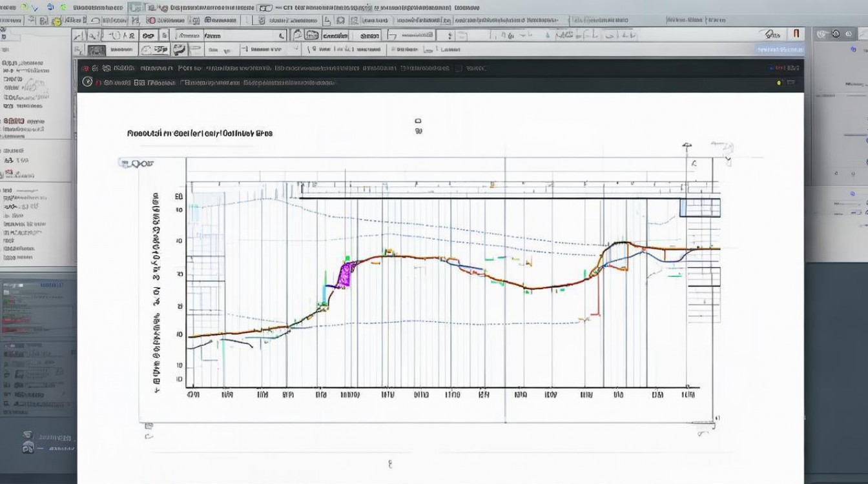The height and width of the screenshot is (484, 868).
Task: Toggle the small checkbox below chart's left corner
Action: point(149,426)
